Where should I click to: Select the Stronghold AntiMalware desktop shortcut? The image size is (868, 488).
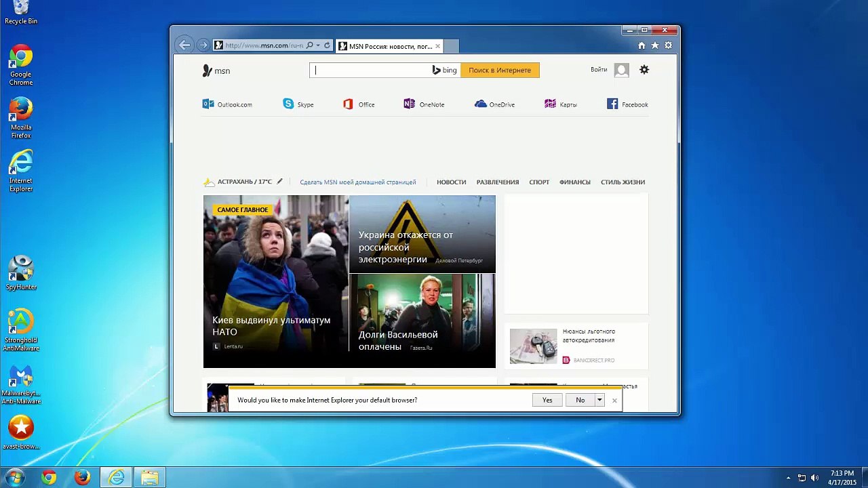pyautogui.click(x=21, y=331)
